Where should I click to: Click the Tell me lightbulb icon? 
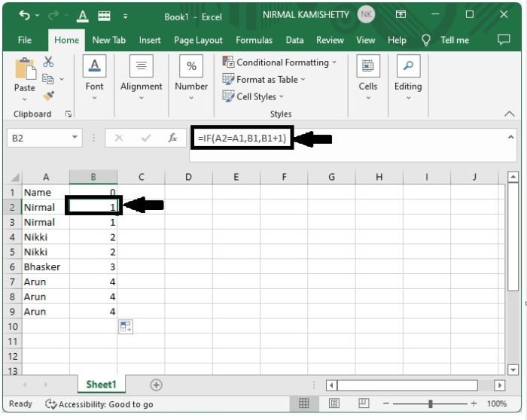(x=426, y=40)
